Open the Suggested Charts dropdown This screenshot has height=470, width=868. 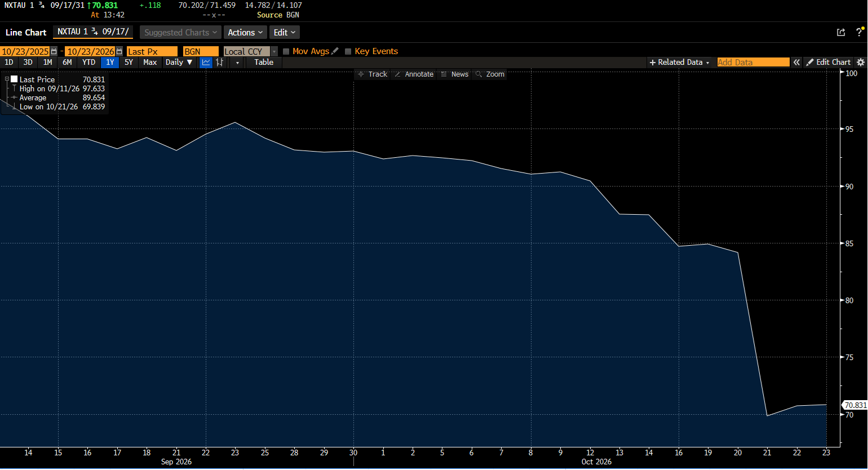click(180, 33)
